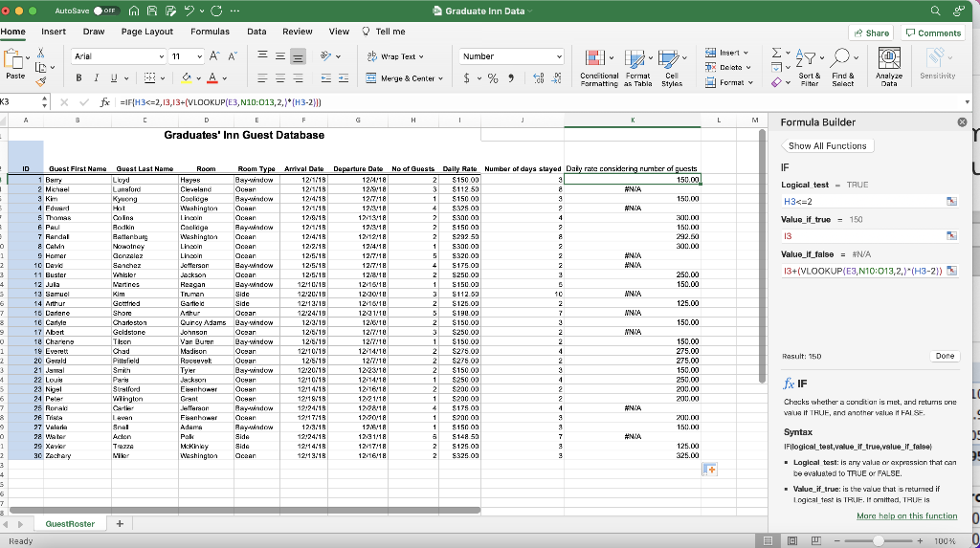Screen dimensions: 980x548
Task: Adjust the zoom slider in status bar
Action: tap(879, 541)
